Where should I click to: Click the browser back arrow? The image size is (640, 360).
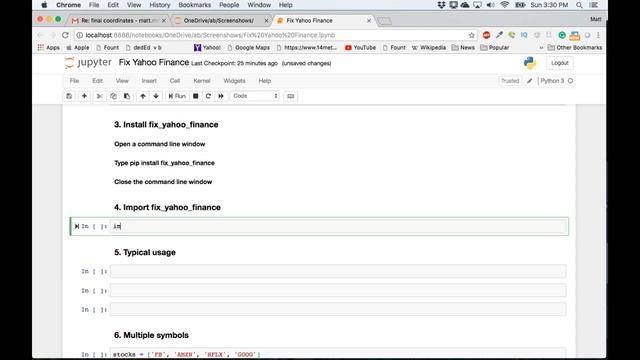40,35
